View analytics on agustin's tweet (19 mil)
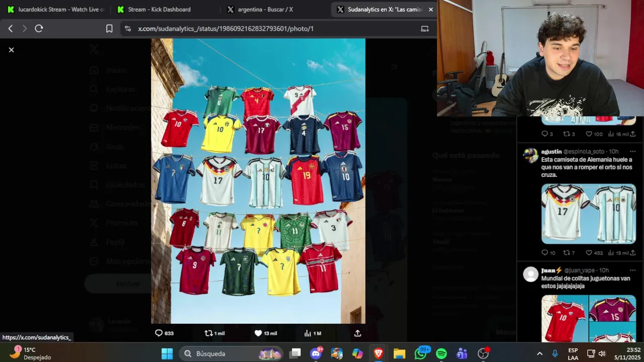 coord(618,253)
